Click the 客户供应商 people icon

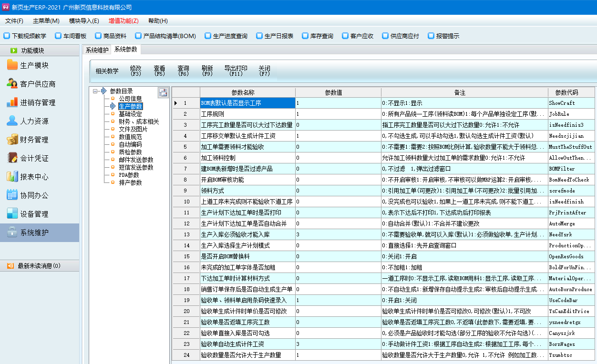click(x=12, y=84)
